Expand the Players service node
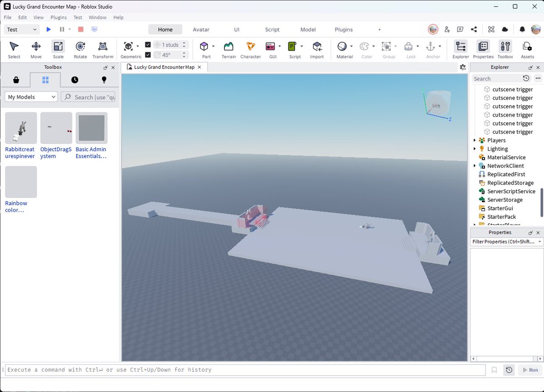 (475, 140)
